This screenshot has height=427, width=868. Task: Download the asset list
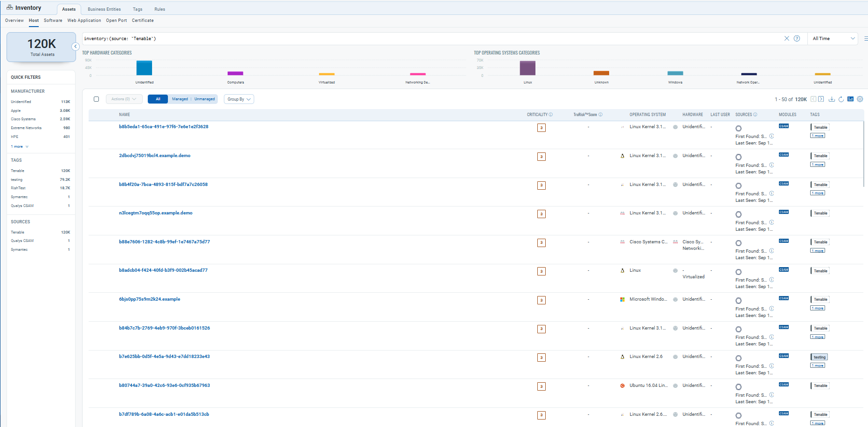point(832,99)
